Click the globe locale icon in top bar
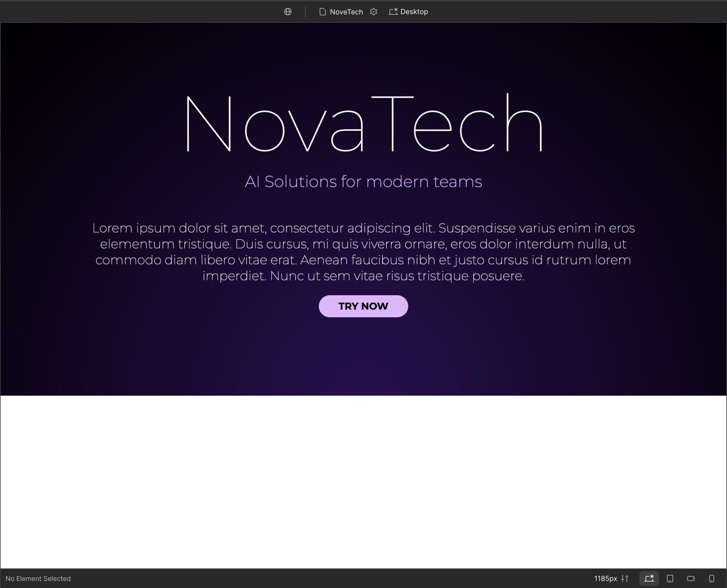 (x=288, y=12)
